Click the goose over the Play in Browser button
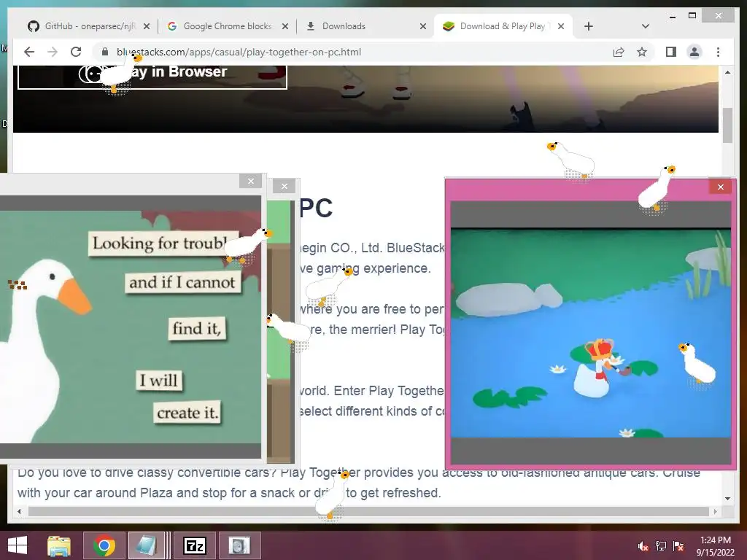 pyautogui.click(x=120, y=74)
